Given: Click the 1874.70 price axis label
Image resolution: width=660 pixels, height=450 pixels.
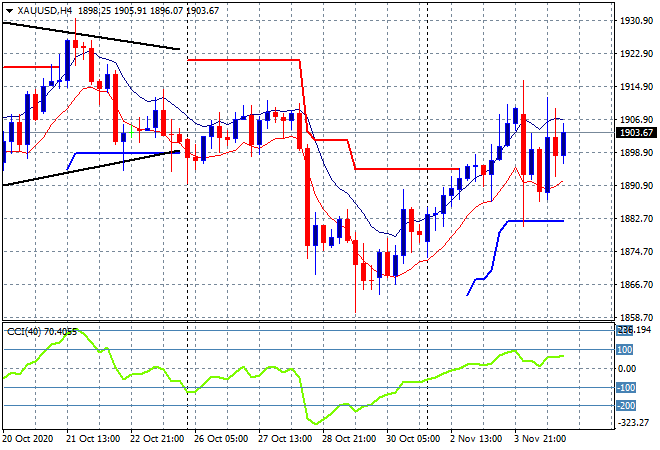Looking at the screenshot, I should coord(637,252).
